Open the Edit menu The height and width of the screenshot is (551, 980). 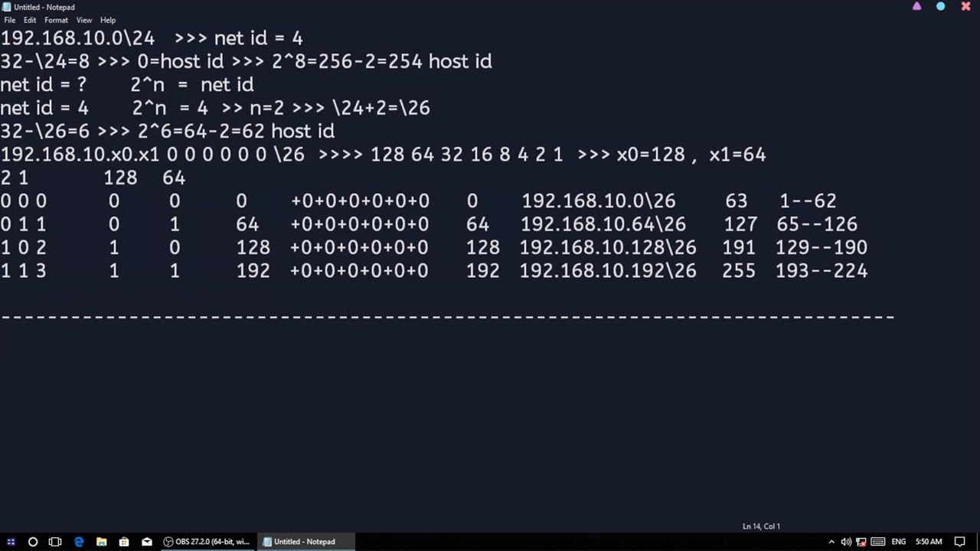(x=30, y=20)
